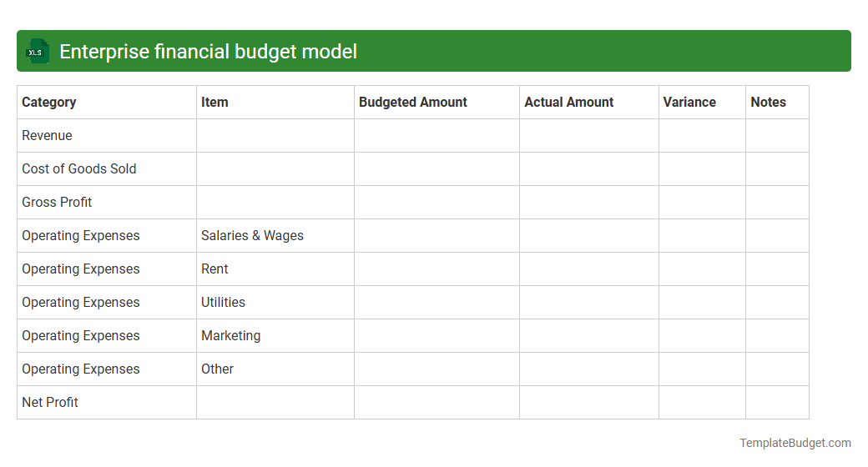This screenshot has height=467, width=868.
Task: Click Operating Expenses in the Marketing row
Action: click(x=107, y=336)
